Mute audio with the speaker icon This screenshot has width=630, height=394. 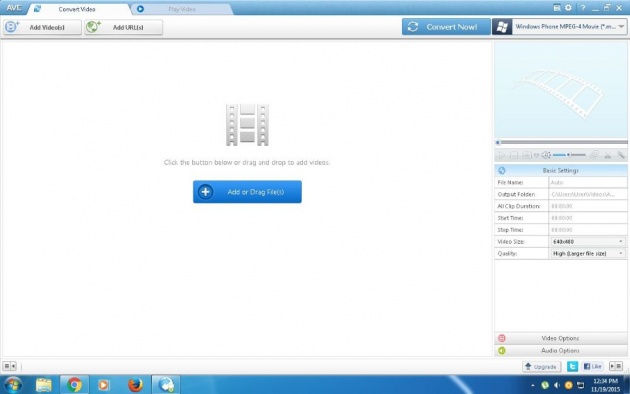coord(546,155)
